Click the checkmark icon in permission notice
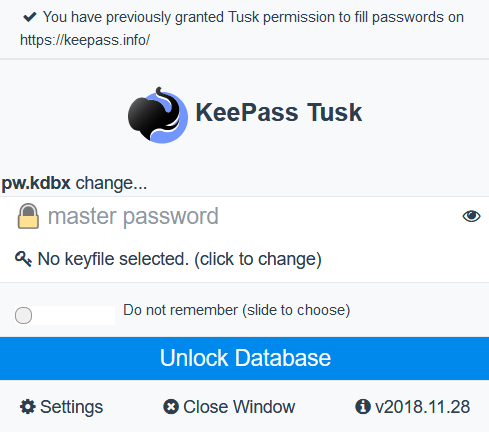 click(30, 17)
